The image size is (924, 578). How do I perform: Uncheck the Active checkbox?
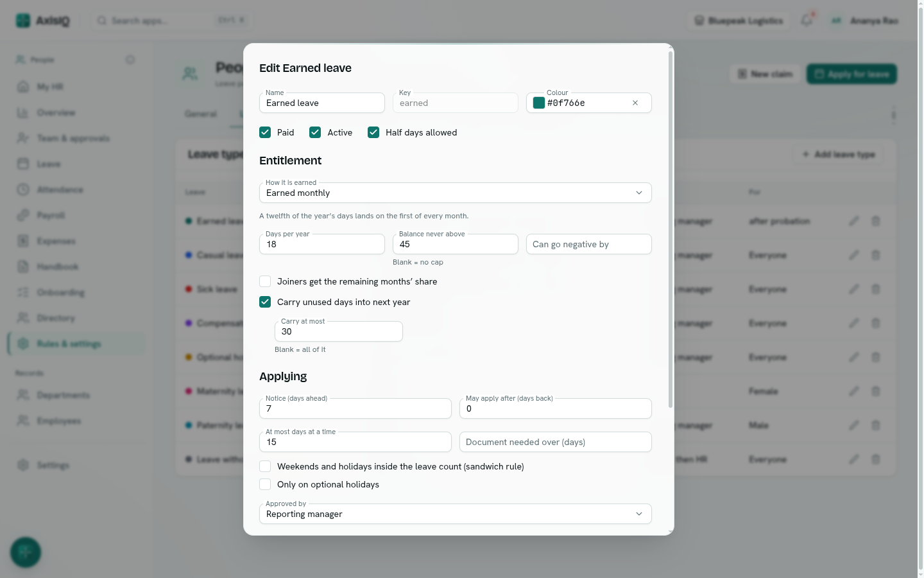coord(315,132)
